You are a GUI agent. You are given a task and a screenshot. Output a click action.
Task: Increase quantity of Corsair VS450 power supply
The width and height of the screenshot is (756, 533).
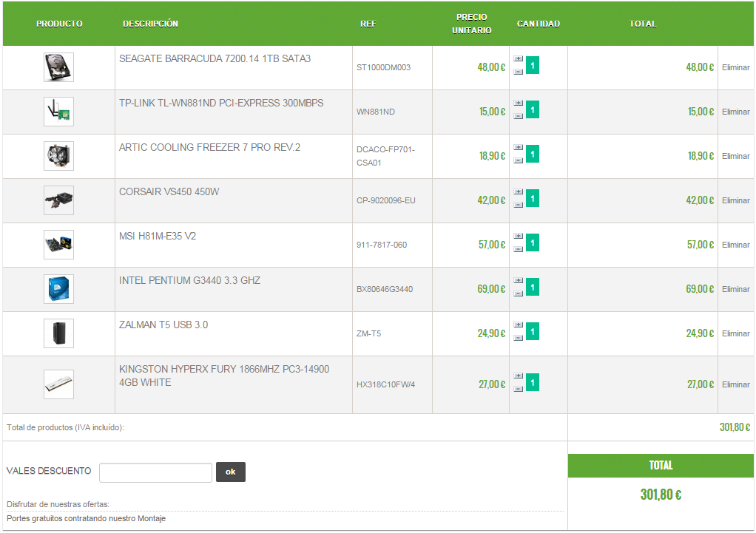pos(519,191)
